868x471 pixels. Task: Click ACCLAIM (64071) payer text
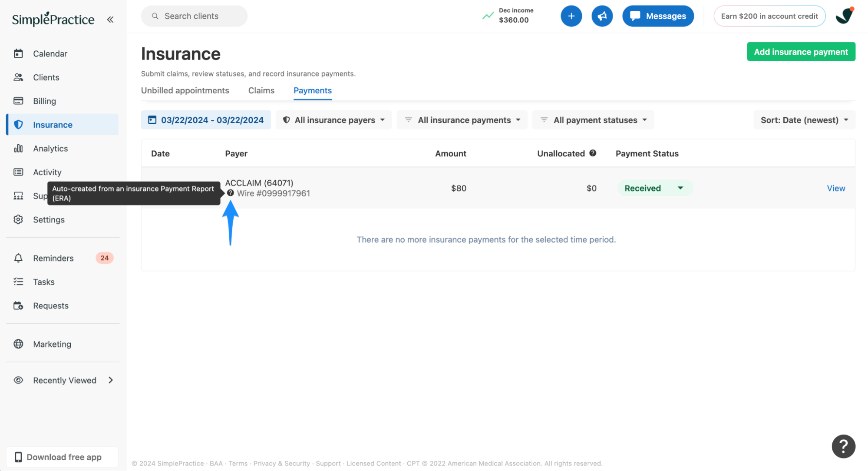click(x=259, y=183)
